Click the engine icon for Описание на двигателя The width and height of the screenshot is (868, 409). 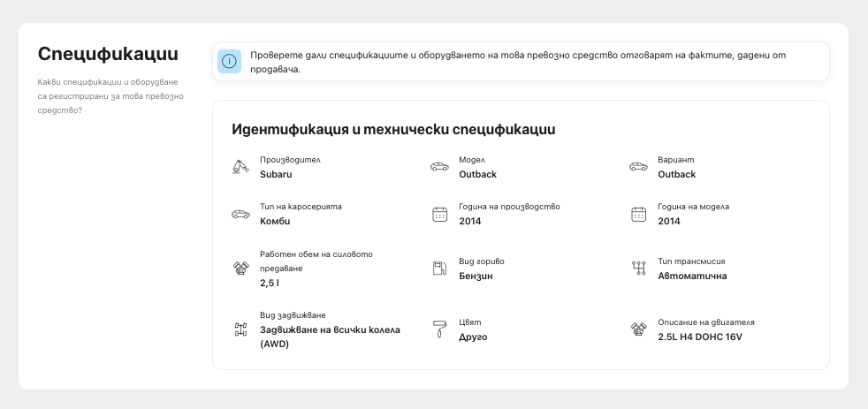[x=638, y=329]
